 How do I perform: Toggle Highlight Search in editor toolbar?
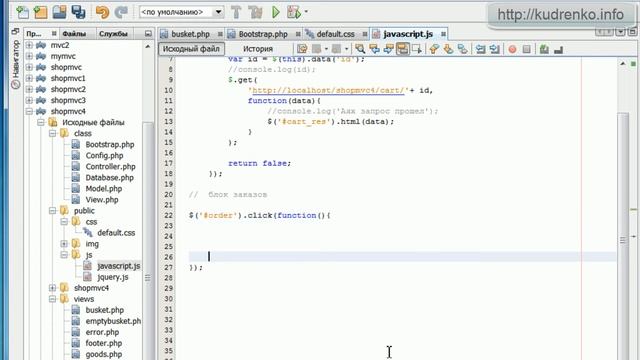click(402, 49)
